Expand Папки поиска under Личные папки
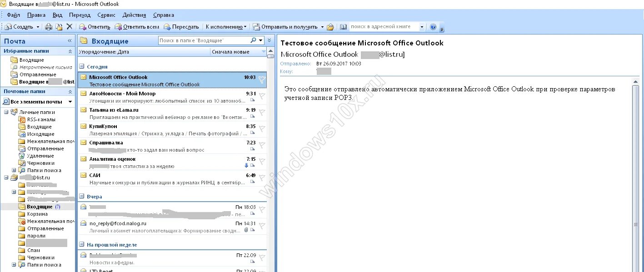This screenshot has width=644, height=272. (x=14, y=170)
